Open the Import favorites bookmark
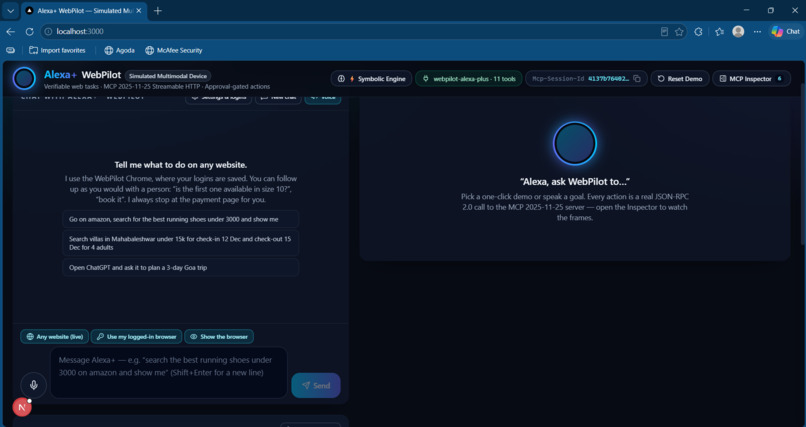This screenshot has width=806, height=427. (57, 50)
